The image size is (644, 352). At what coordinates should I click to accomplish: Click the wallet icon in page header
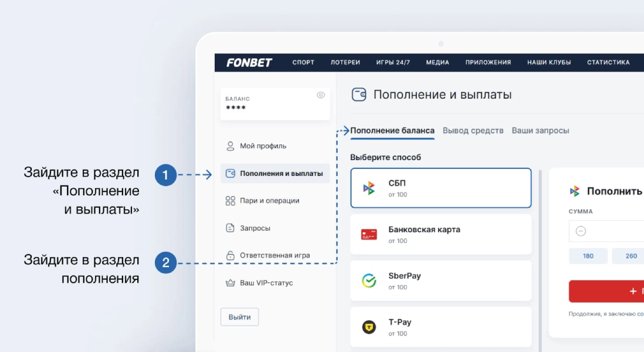pos(359,94)
